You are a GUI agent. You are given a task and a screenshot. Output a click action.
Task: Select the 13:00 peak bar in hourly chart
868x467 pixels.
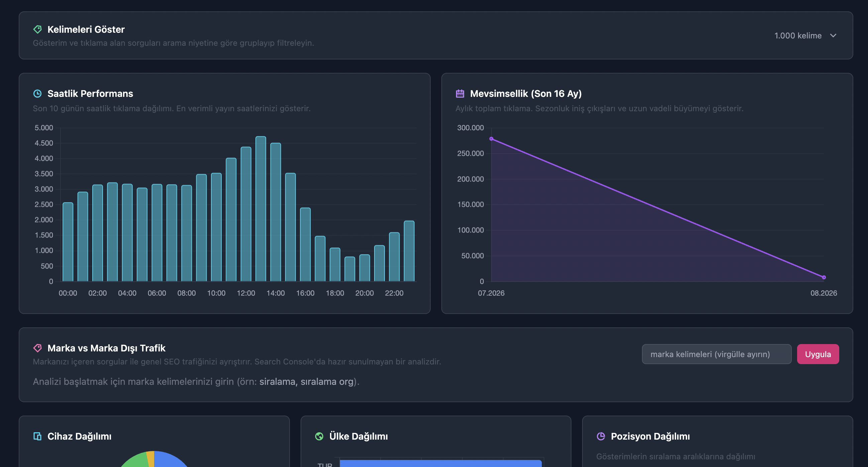pyautogui.click(x=260, y=209)
